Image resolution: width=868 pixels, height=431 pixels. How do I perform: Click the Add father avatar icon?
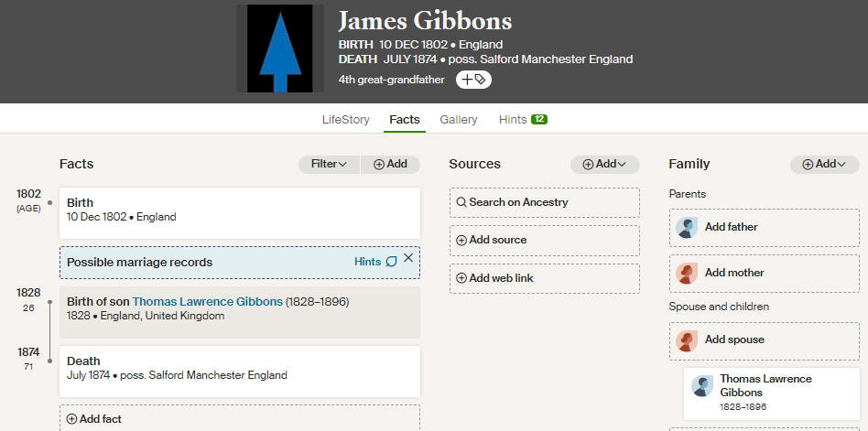tap(687, 227)
